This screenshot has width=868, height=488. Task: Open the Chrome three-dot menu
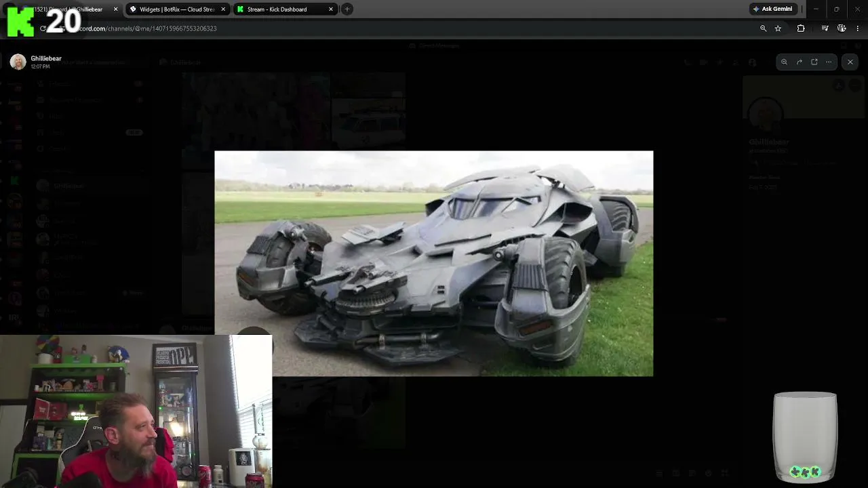pyautogui.click(x=858, y=28)
